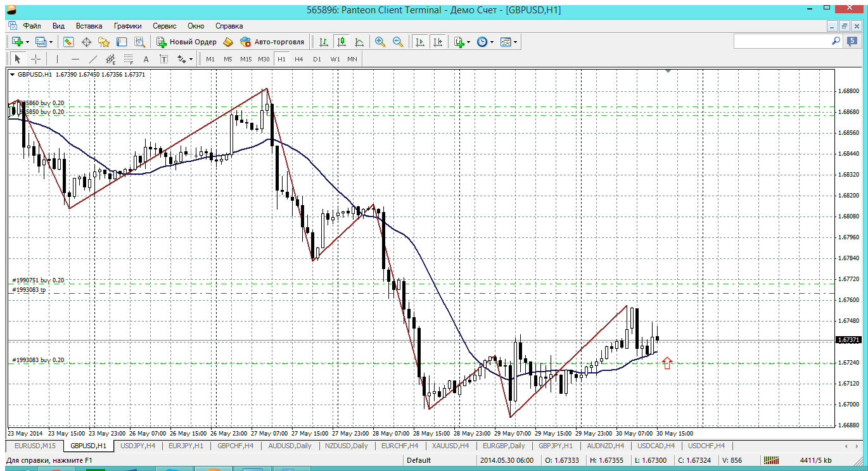Click the chart shift marker triangle
The height and width of the screenshot is (471, 868).
(668, 72)
